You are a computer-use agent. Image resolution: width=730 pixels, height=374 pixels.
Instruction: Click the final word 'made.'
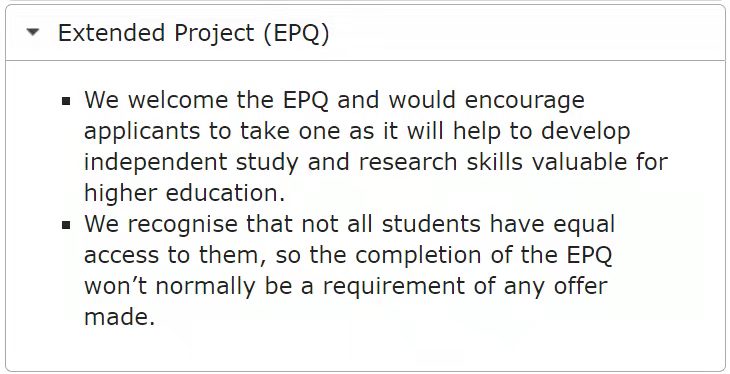119,317
